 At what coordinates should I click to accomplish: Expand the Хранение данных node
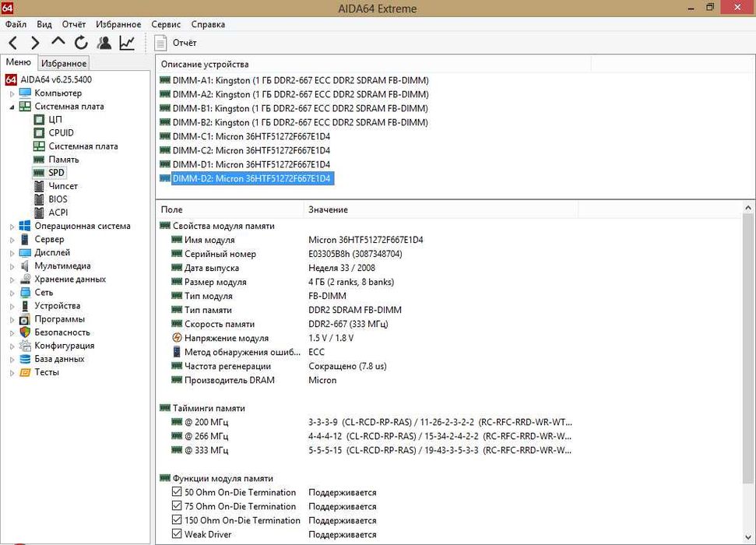(12, 280)
